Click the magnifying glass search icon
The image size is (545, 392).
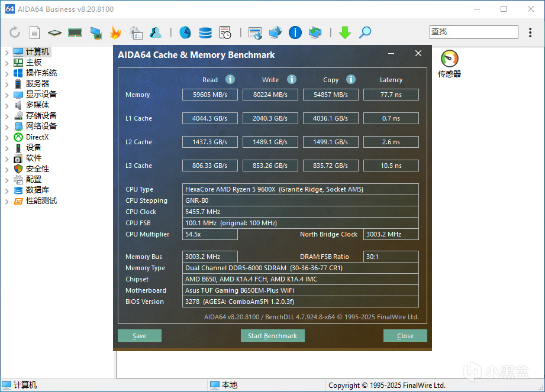coord(365,33)
